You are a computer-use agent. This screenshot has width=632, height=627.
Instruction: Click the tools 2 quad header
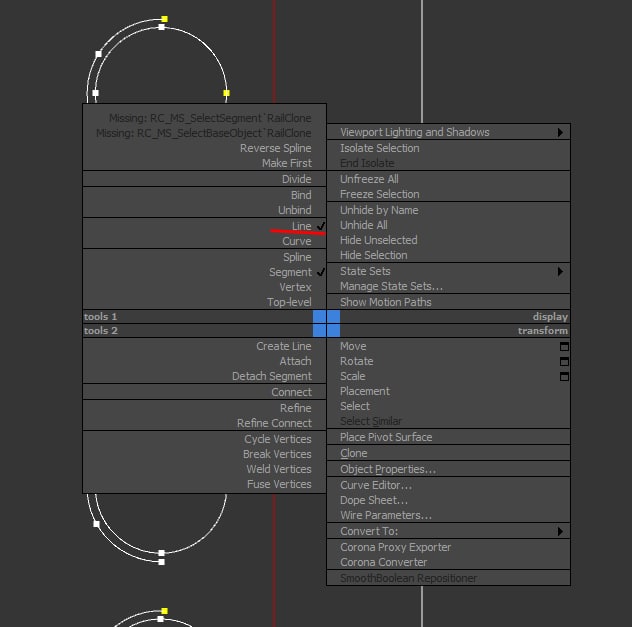(x=100, y=331)
